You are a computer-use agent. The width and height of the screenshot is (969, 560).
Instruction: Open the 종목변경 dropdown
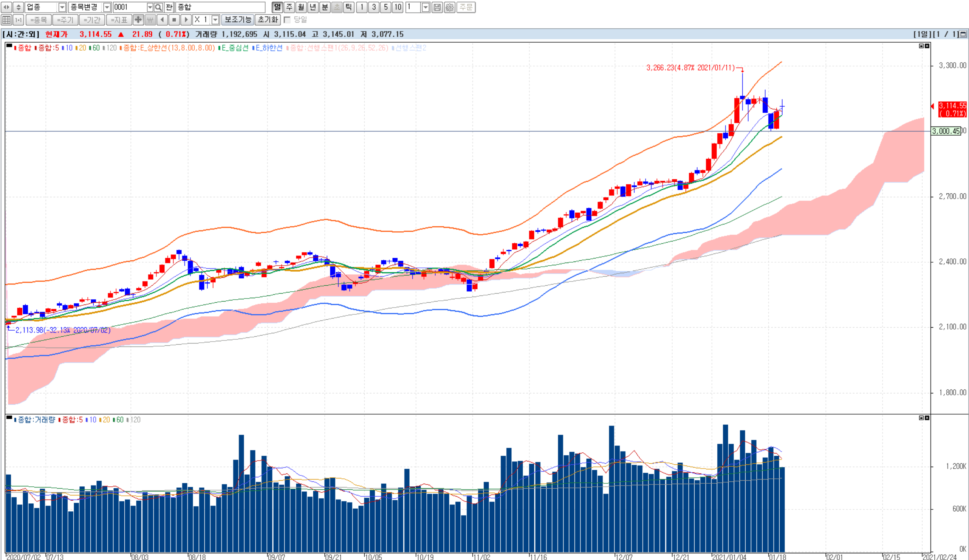pos(107,7)
